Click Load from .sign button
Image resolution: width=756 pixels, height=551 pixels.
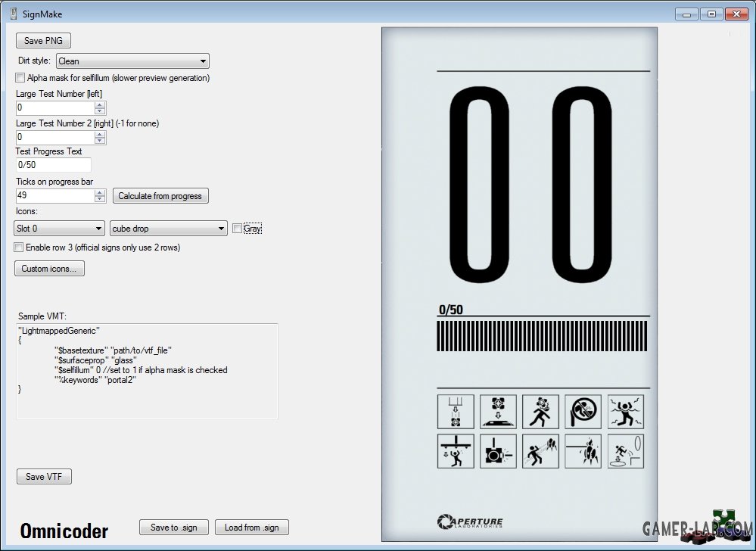coord(252,528)
